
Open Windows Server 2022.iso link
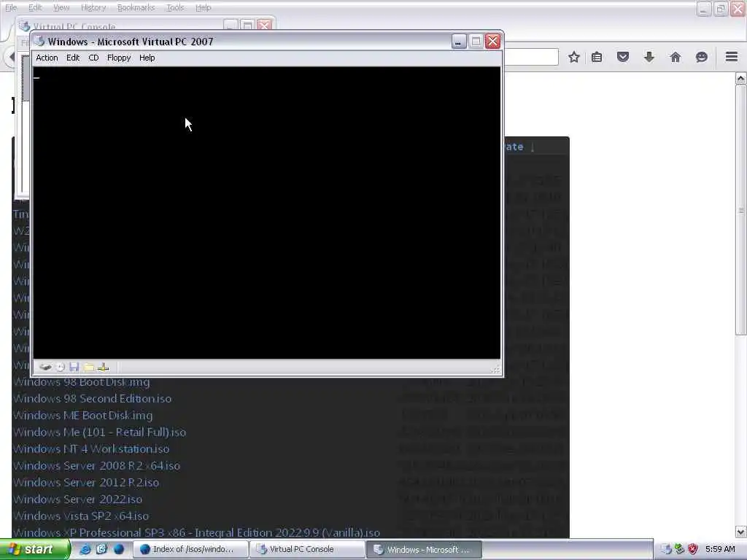tap(77, 499)
